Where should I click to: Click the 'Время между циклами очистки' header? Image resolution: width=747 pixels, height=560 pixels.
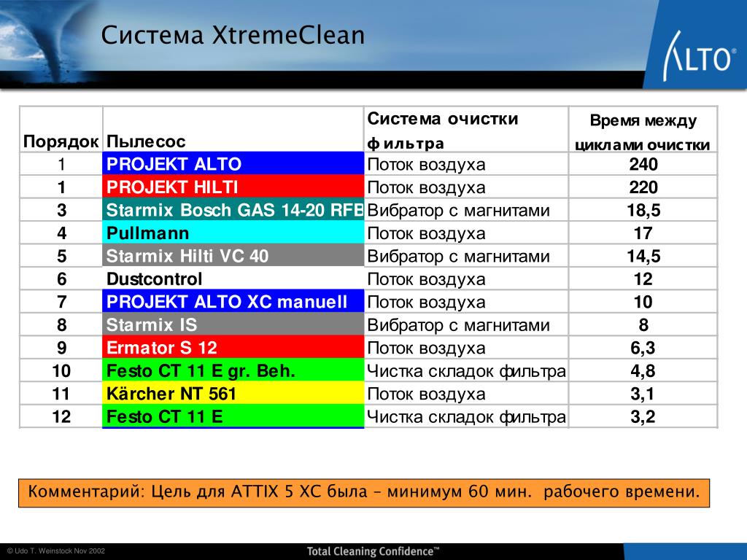pos(643,132)
